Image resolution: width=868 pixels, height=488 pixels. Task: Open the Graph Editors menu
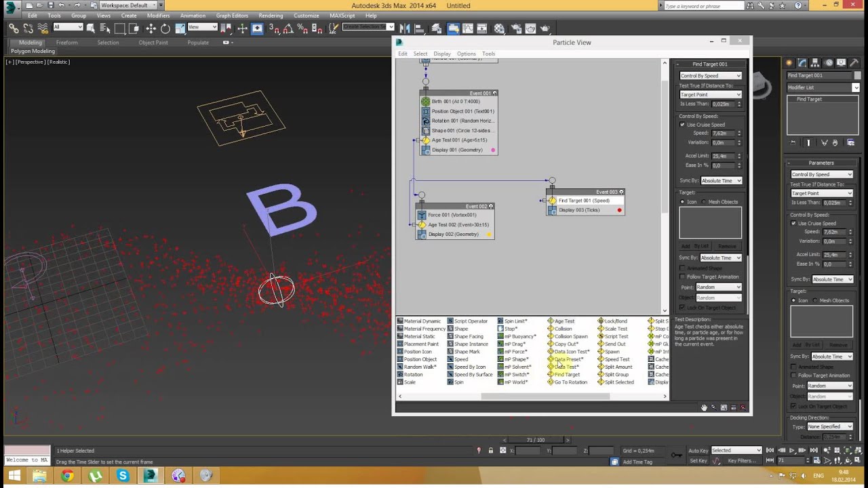point(232,16)
